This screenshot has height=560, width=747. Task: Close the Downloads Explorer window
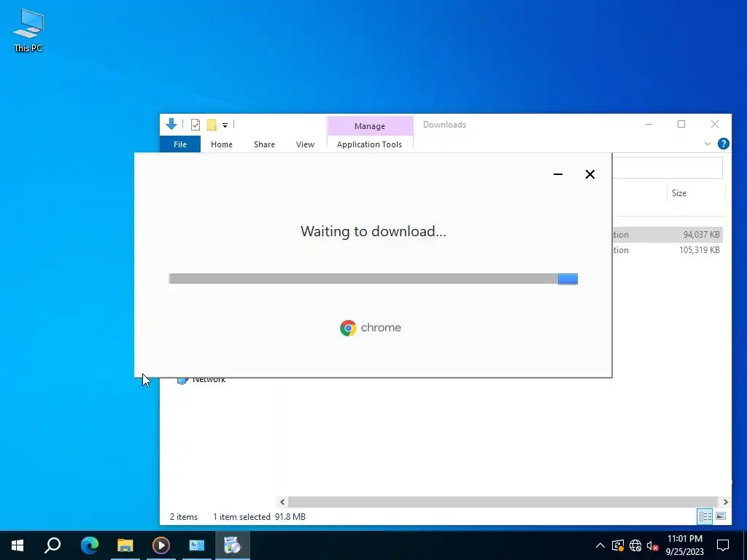[715, 124]
